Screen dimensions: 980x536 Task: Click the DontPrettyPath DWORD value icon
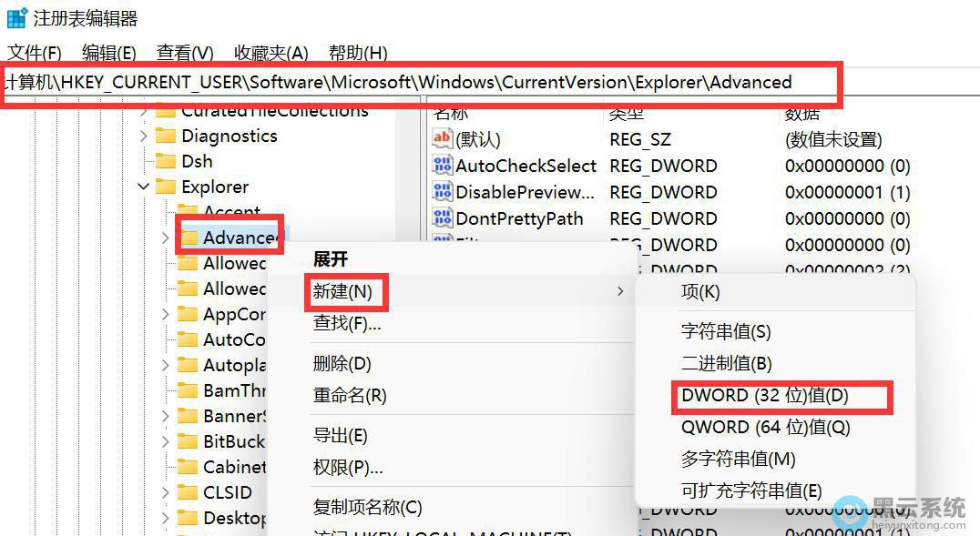[443, 218]
